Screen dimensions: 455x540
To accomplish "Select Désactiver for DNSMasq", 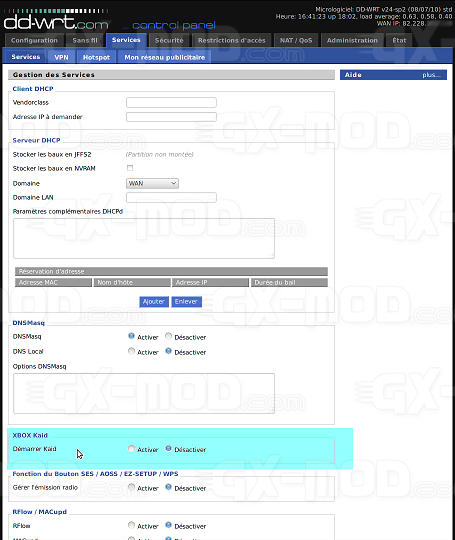I will pyautogui.click(x=168, y=336).
